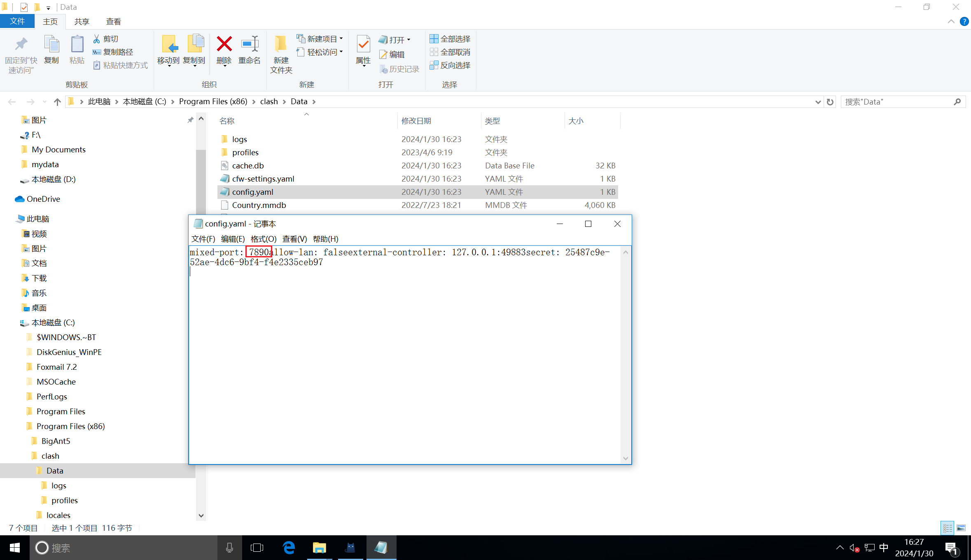Click the Cut (剪切) scissors button

[106, 39]
